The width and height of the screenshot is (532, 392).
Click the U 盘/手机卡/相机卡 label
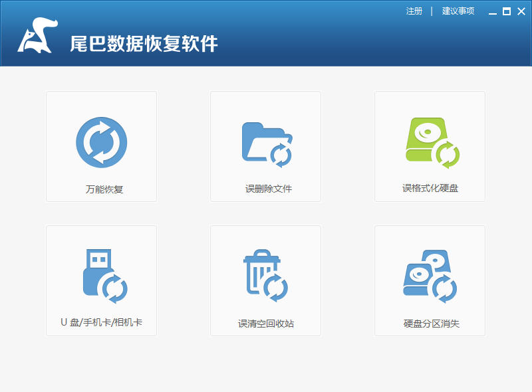point(102,322)
